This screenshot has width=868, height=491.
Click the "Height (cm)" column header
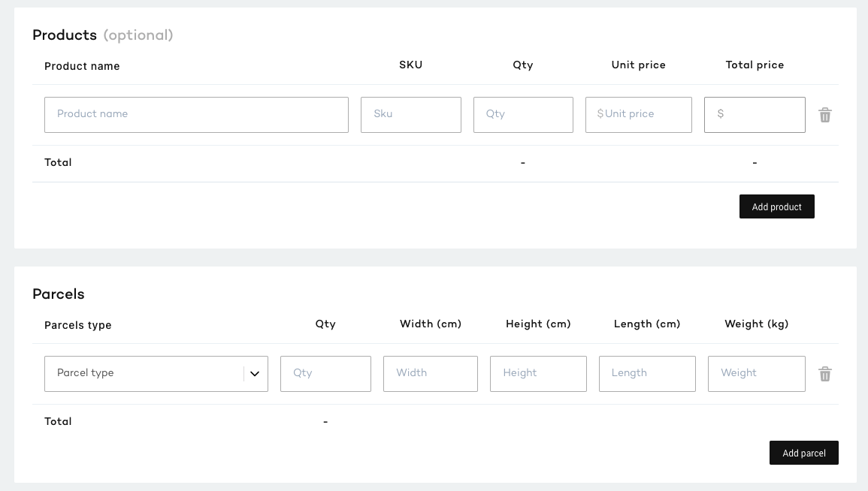point(538,324)
